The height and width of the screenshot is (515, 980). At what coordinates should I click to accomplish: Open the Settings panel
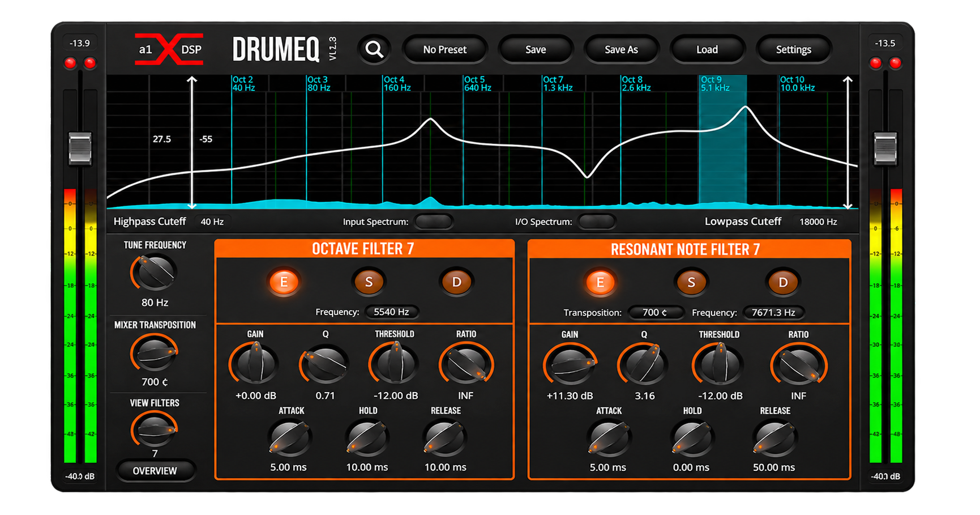[793, 50]
